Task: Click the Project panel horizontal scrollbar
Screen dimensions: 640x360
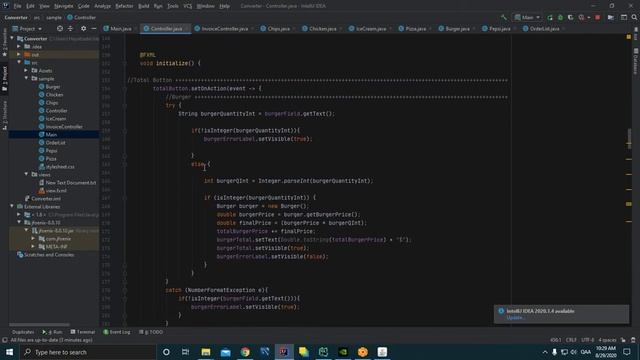Action: click(x=39, y=324)
